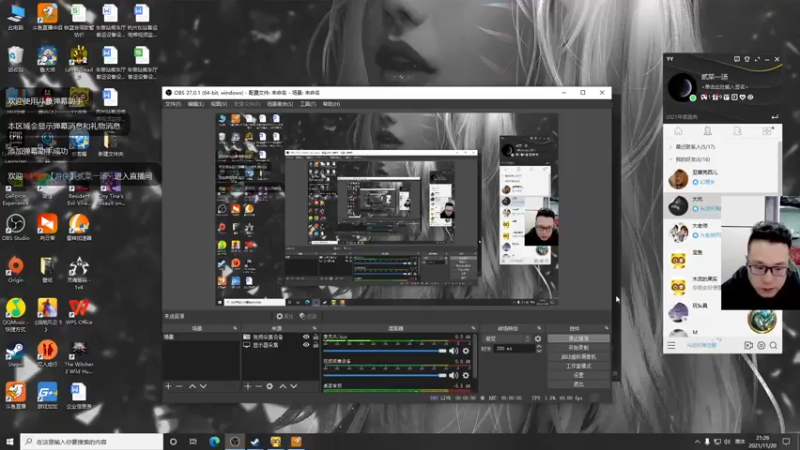800x450 pixels.
Task: Open source properties gear in Sources panel
Action: click(269, 386)
